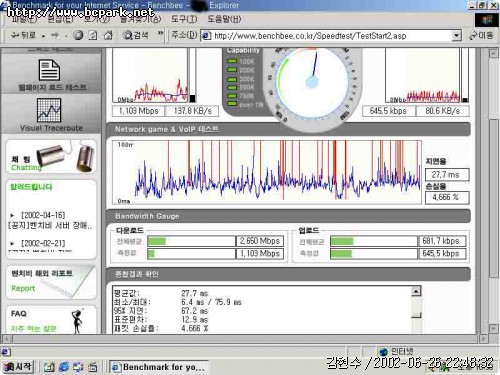Image resolution: width=500 pixels, height=375 pixels.
Task: Click the Refresh page toolbar icon
Action: coord(93,35)
